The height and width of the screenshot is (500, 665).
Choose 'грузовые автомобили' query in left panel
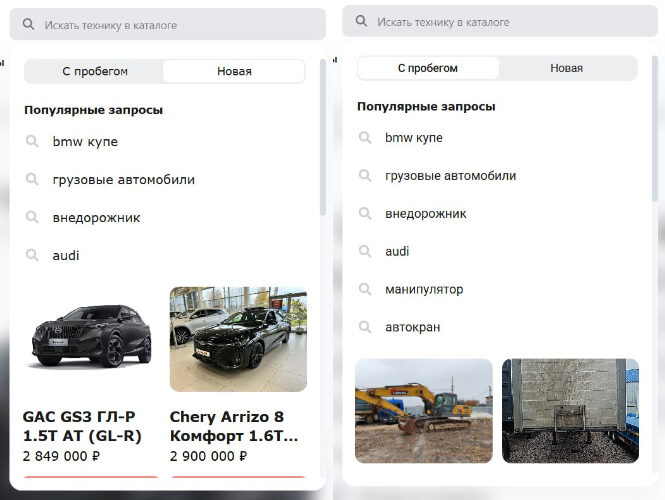click(123, 180)
